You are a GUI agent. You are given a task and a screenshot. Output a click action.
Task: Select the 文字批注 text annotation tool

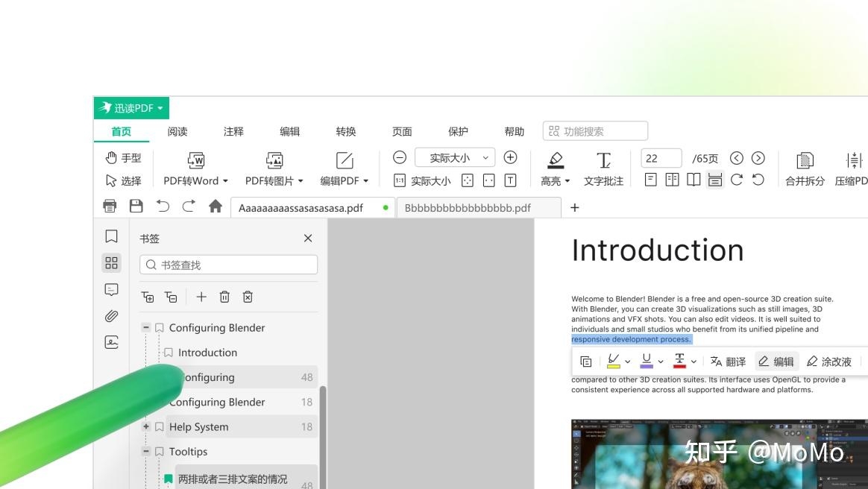pyautogui.click(x=603, y=168)
